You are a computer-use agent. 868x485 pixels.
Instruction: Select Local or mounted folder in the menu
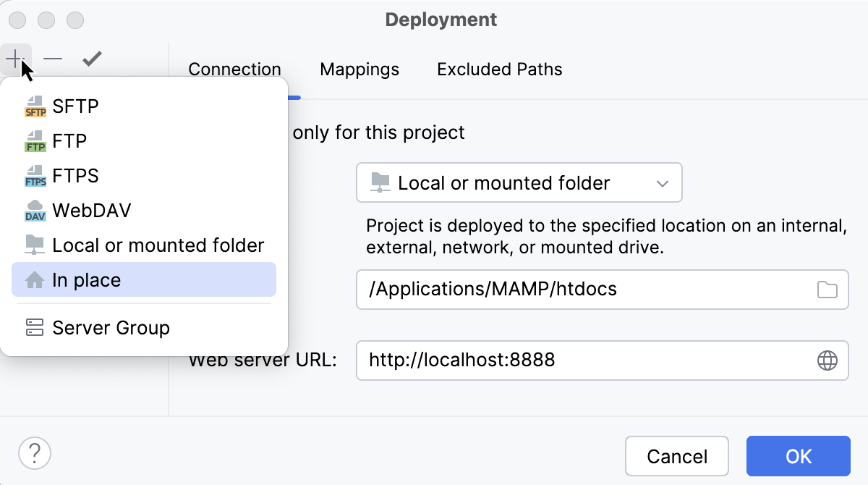158,245
